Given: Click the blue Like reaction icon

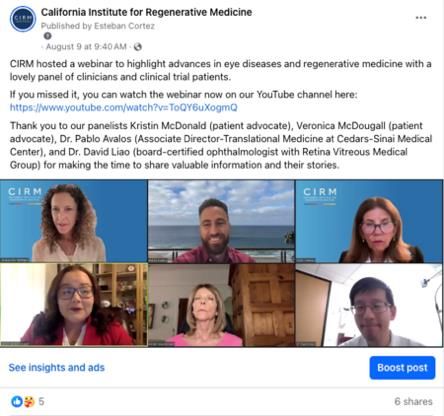Looking at the screenshot, I should (x=17, y=401).
